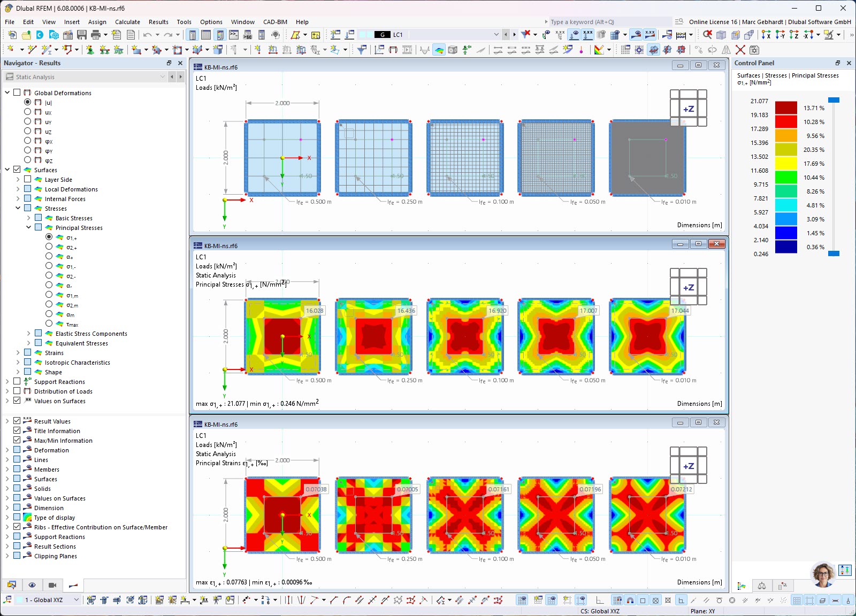Expand the Elastic Stress Components tree item
This screenshot has width=856, height=616.
[28, 333]
